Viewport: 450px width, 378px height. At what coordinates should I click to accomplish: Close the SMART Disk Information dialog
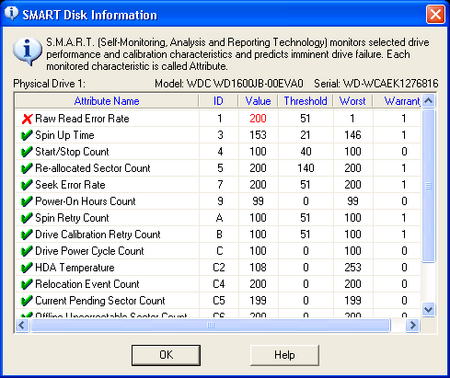point(435,15)
